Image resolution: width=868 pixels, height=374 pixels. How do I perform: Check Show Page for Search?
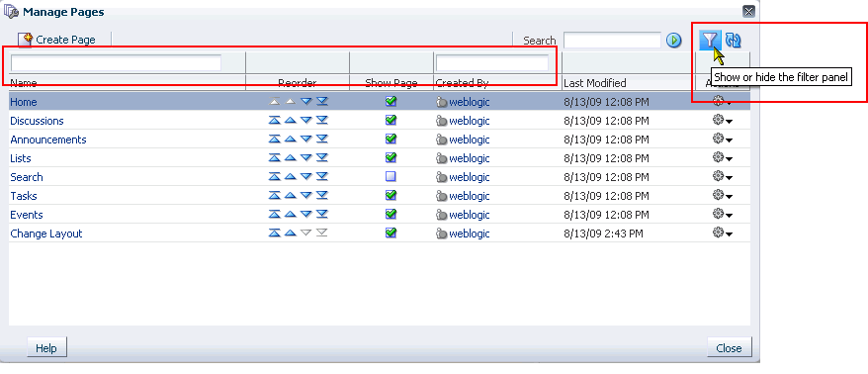coord(391,177)
